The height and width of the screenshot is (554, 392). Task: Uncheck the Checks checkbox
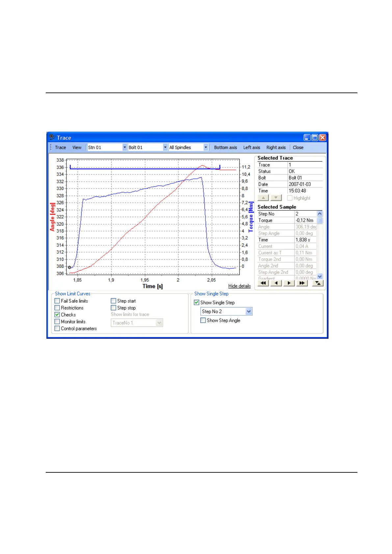[57, 315]
